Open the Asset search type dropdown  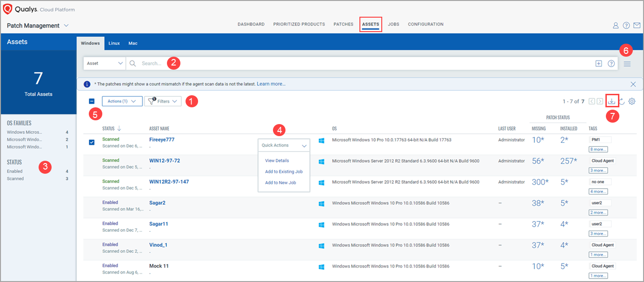[x=105, y=63]
